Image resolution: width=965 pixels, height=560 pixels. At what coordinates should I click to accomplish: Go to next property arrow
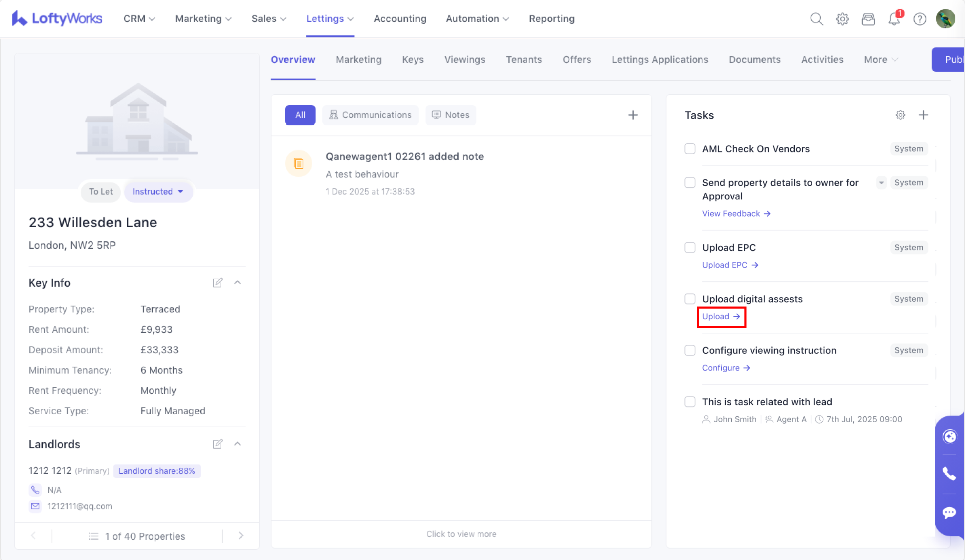point(241,536)
